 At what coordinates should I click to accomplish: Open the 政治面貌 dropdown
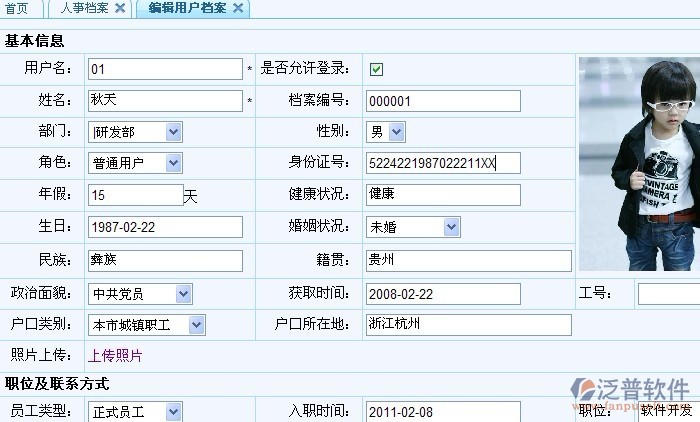coord(183,293)
